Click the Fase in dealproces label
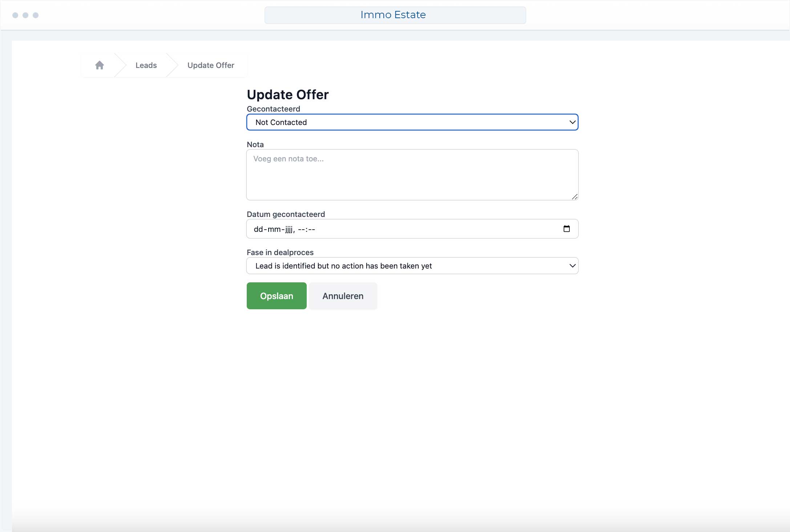The width and height of the screenshot is (790, 532). pyautogui.click(x=280, y=252)
